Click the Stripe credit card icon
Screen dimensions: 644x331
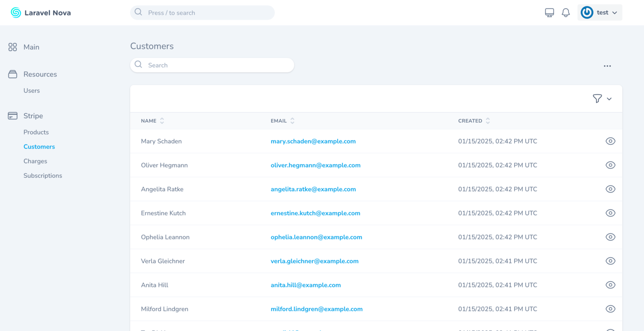coord(13,116)
